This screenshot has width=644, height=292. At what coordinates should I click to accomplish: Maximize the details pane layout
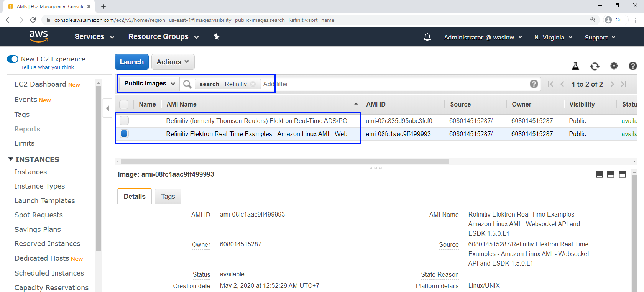tap(622, 174)
